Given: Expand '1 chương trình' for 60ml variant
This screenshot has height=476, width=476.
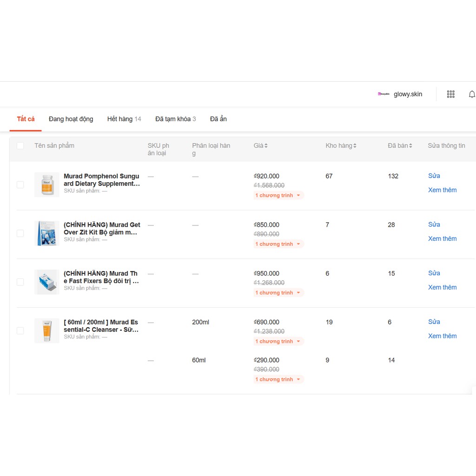Looking at the screenshot, I should [278, 380].
